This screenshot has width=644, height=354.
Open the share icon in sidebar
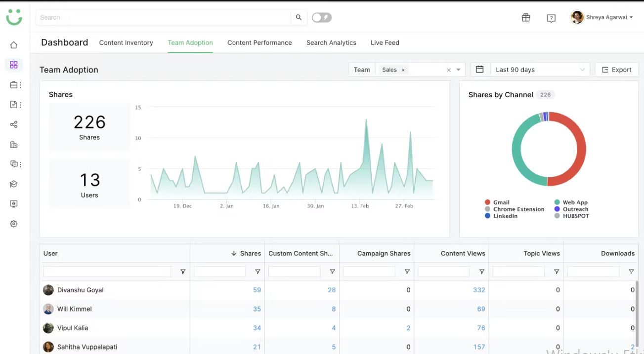[x=14, y=124]
